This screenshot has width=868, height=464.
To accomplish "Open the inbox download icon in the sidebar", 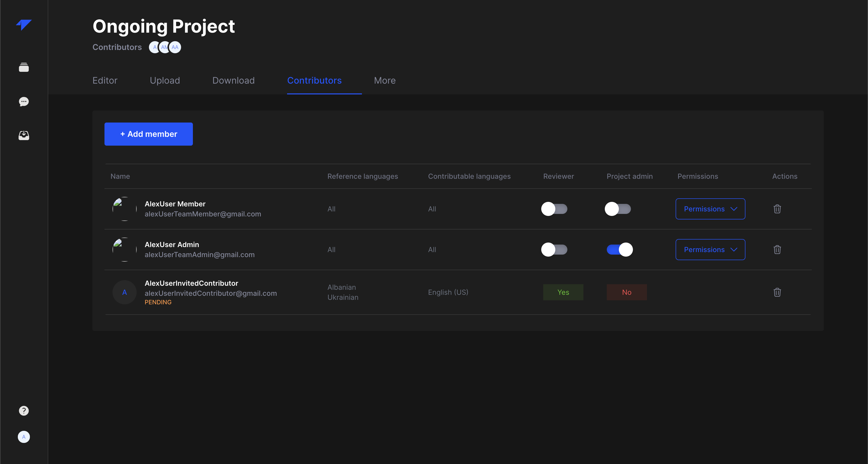I will click(24, 136).
